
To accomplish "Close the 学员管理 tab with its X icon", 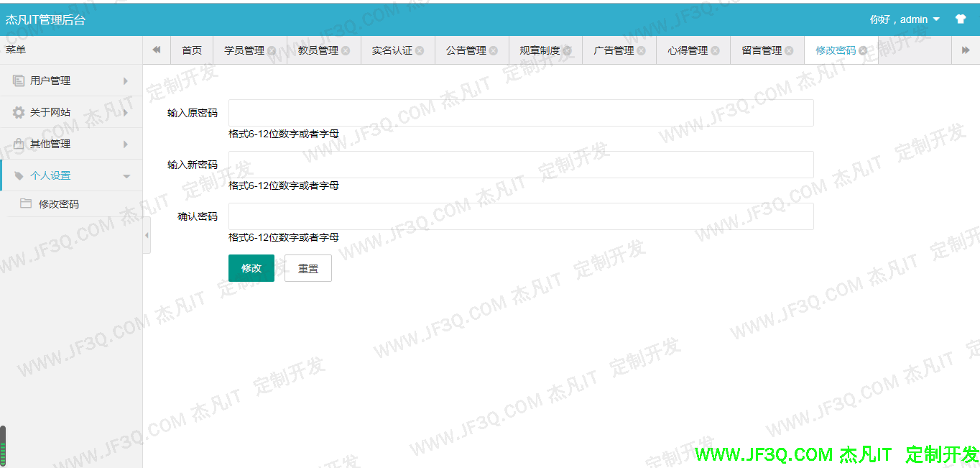I will 271,50.
